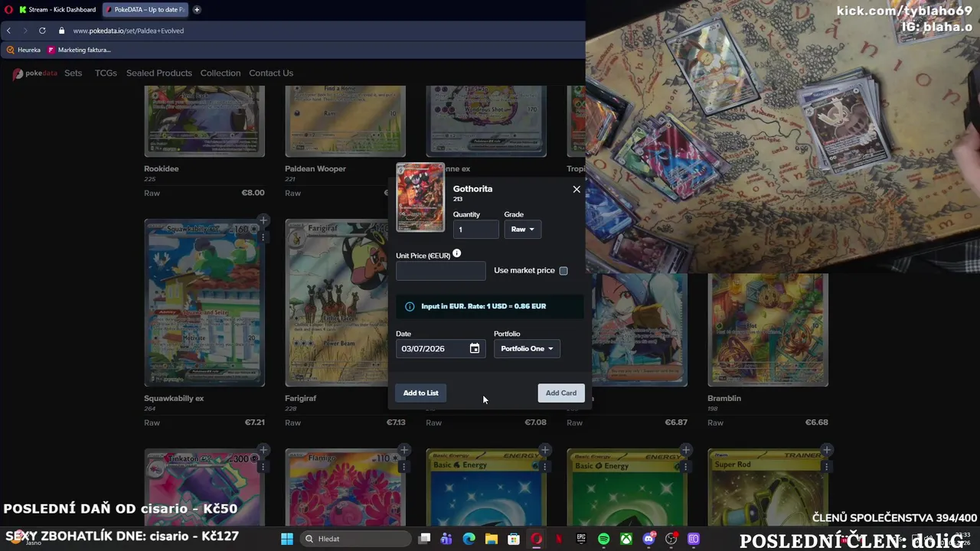Viewport: 980px width, 551px height.
Task: Click the €7.21 Squawkabilly ex price
Action: coord(254,422)
